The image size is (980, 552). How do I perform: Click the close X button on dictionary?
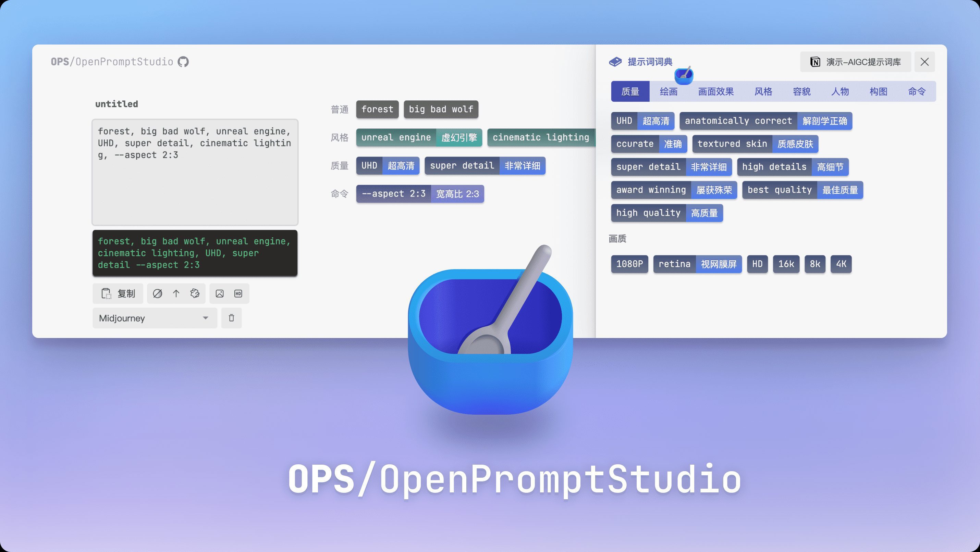pos(926,61)
